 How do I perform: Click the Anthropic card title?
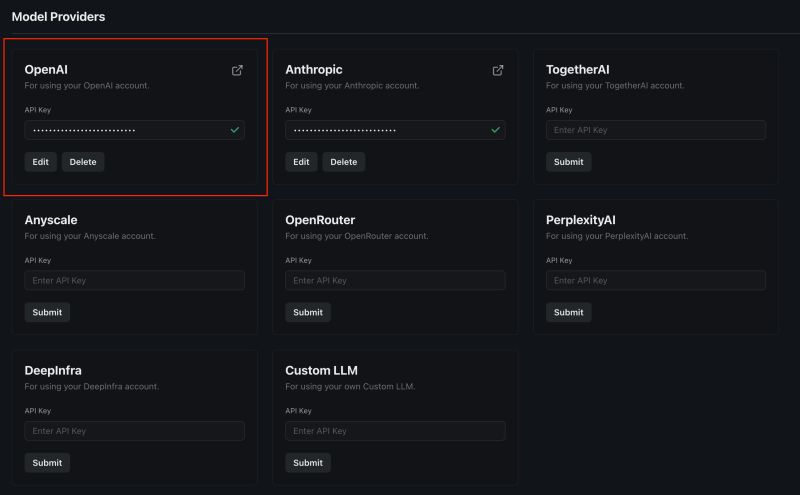pyautogui.click(x=314, y=69)
